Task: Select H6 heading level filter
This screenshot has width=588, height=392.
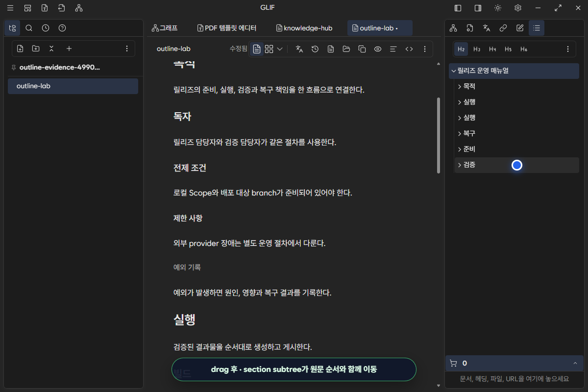Action: [x=524, y=49]
